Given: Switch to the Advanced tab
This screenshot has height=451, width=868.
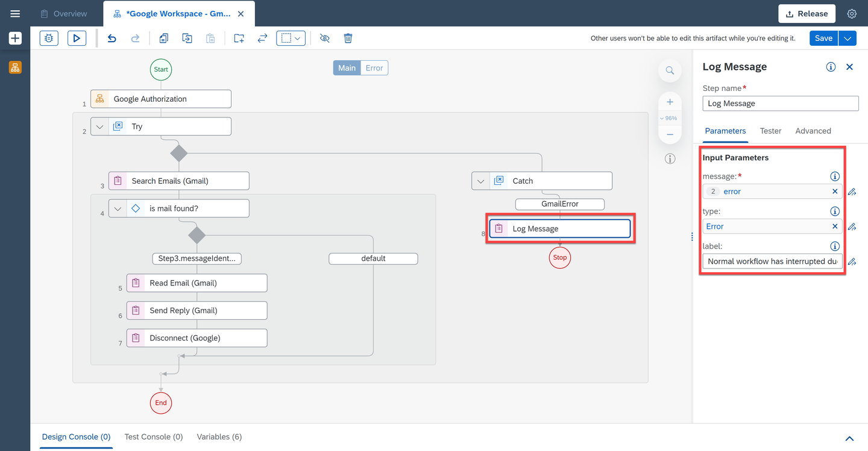Looking at the screenshot, I should pos(813,131).
